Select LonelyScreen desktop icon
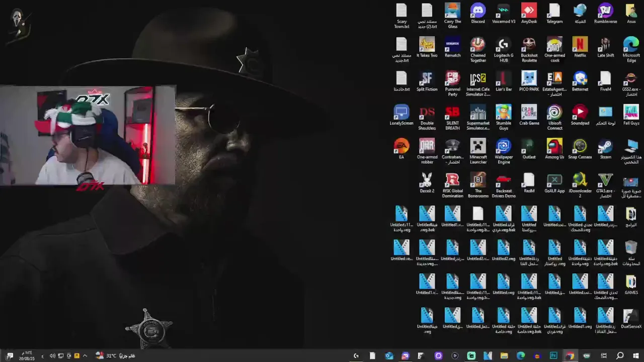 401,115
